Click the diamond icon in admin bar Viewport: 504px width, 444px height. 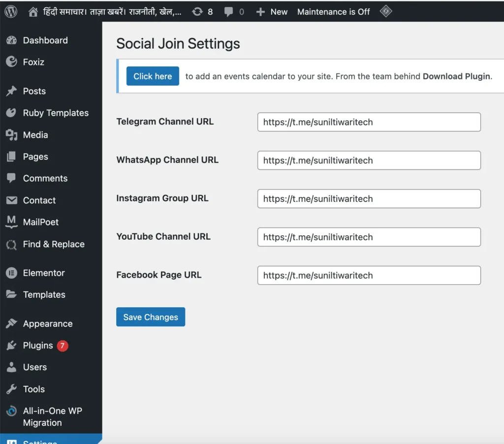click(385, 12)
